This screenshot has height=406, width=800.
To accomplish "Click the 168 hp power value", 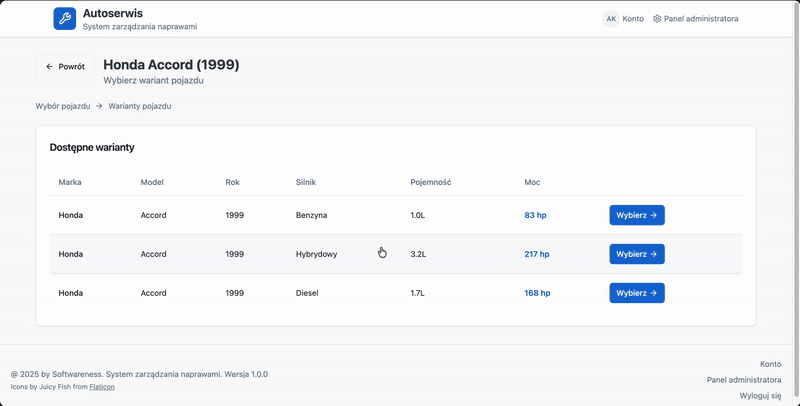I will pyautogui.click(x=537, y=293).
